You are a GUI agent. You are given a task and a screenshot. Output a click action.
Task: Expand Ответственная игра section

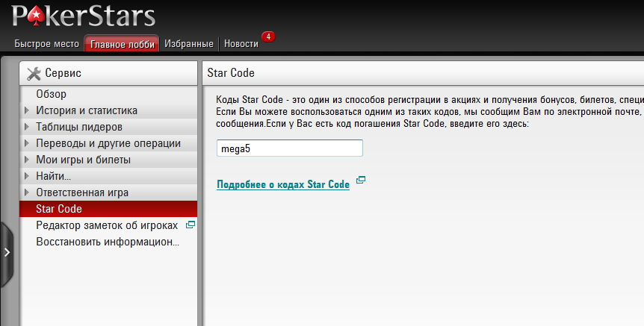point(27,192)
